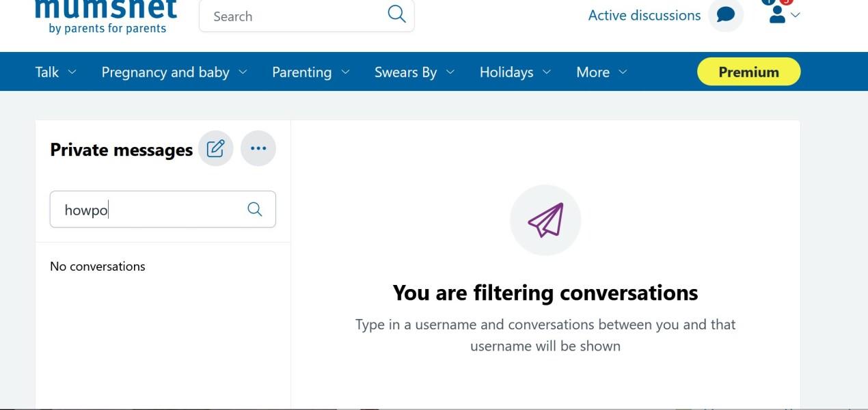The image size is (868, 410).
Task: Open the Holidays menu
Action: pyautogui.click(x=506, y=72)
